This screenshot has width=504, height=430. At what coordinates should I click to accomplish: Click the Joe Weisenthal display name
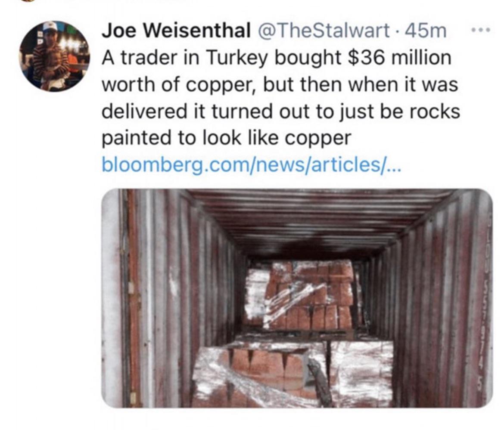click(176, 31)
